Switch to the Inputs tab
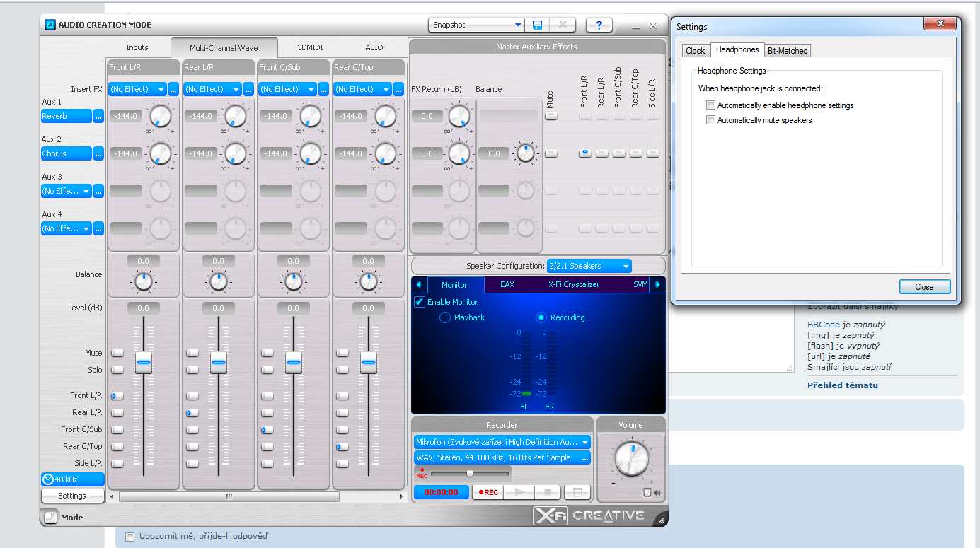 click(137, 47)
